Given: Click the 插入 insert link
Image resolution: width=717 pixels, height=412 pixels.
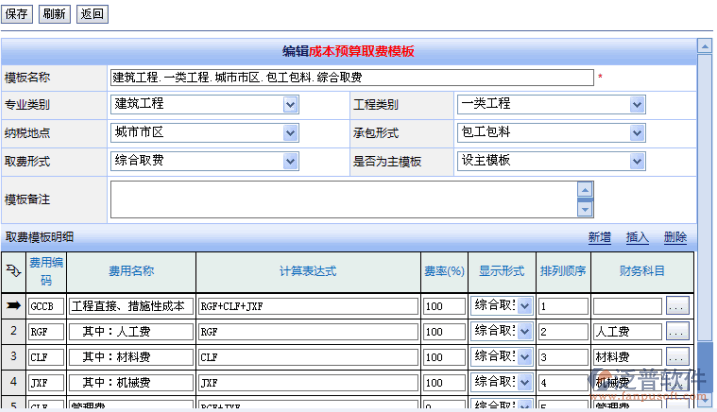Looking at the screenshot, I should pos(637,238).
